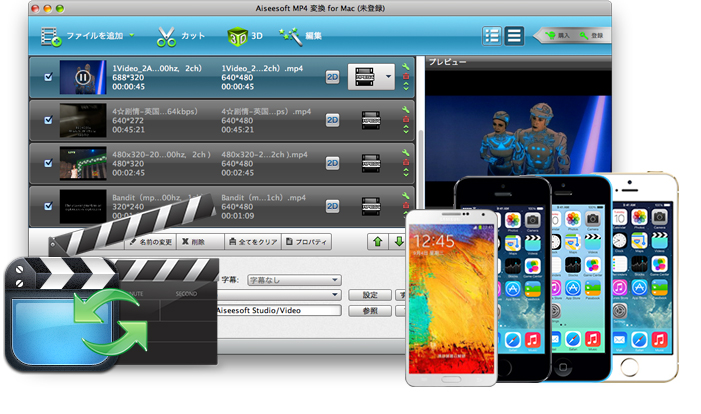
Task: Move item up with green arrow
Action: 377,242
